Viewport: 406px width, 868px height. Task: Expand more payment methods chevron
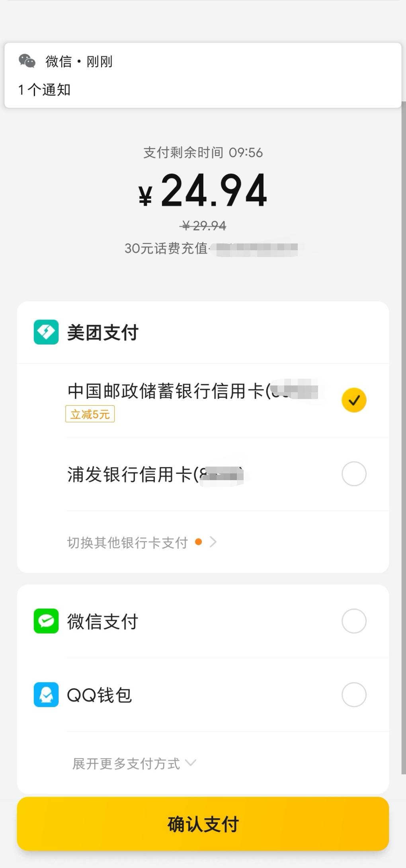pos(191,763)
